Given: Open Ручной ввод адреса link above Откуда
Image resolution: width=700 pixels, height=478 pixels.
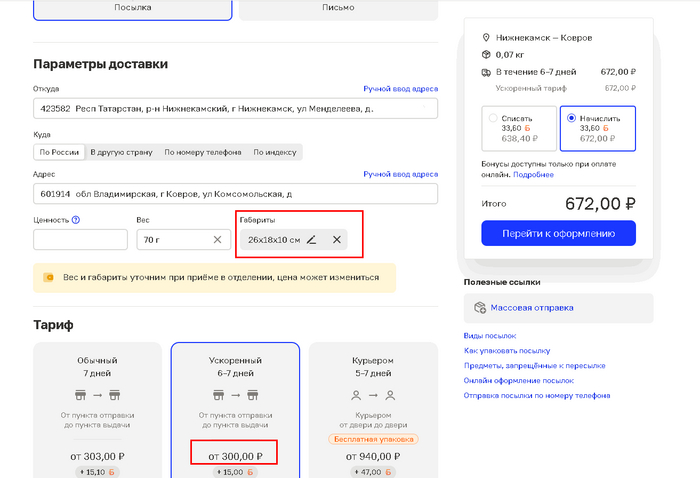Looking at the screenshot, I should tap(400, 89).
